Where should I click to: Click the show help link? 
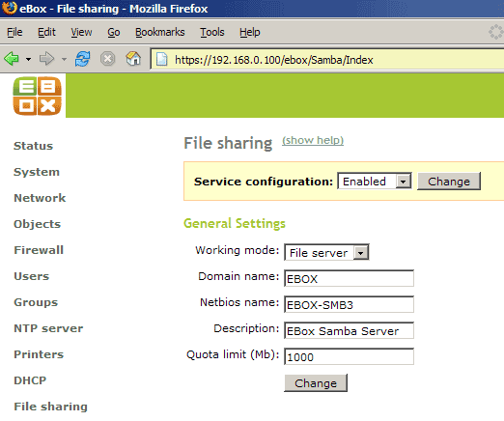pos(313,140)
